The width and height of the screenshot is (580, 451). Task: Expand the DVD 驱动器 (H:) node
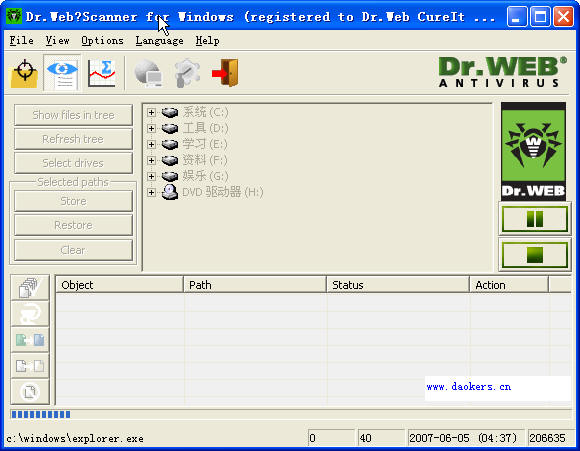tap(151, 192)
